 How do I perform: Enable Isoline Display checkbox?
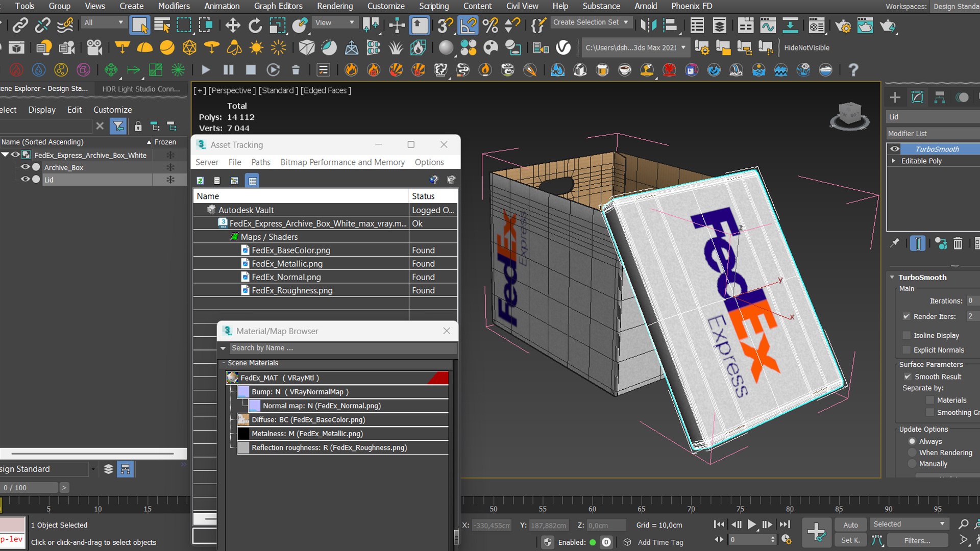906,335
